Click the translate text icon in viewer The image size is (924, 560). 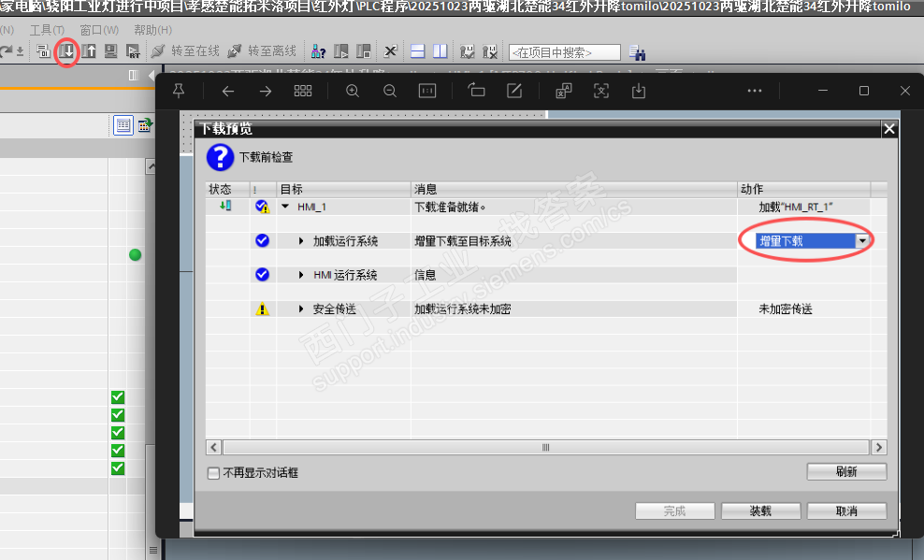tap(564, 91)
